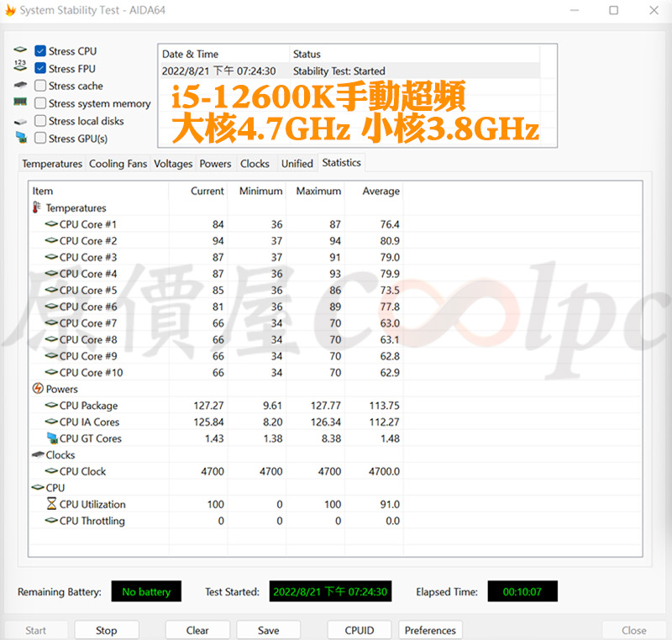Click the CPU Package current value 127.27
This screenshot has width=672, height=640.
click(208, 405)
